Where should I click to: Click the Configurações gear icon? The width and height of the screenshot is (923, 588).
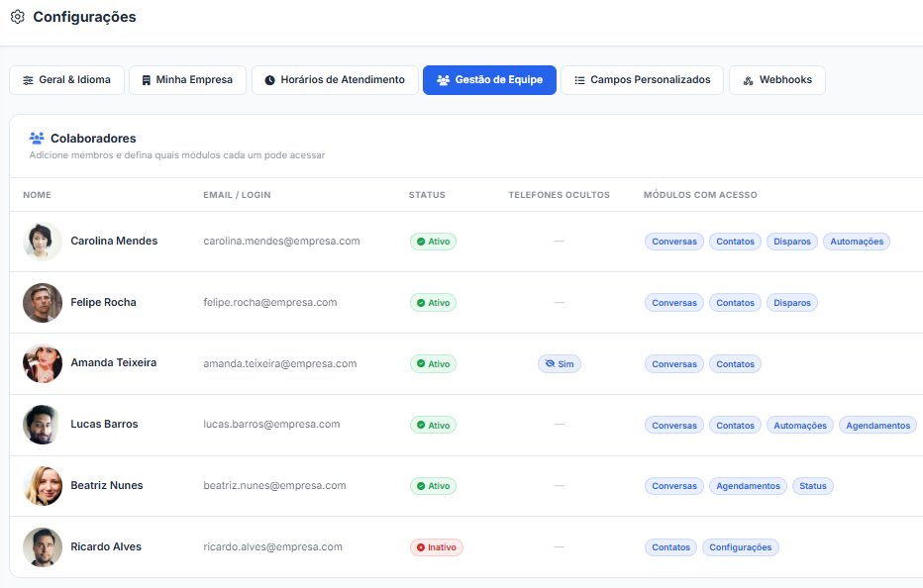(18, 17)
